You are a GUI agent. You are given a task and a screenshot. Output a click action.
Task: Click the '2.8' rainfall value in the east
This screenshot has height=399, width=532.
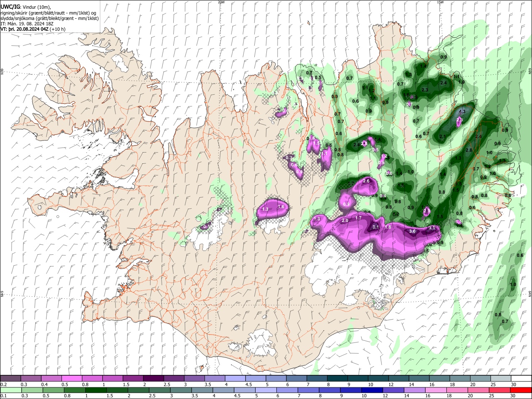pos(469,150)
